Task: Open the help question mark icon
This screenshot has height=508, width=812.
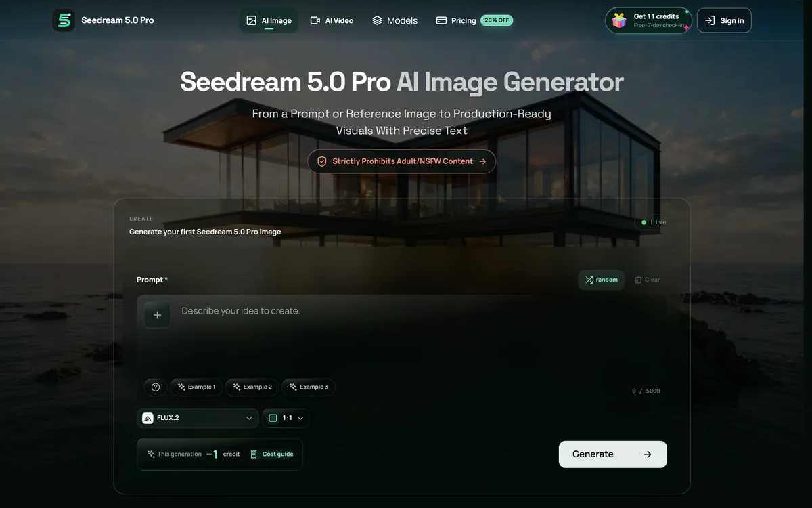Action: (x=156, y=387)
